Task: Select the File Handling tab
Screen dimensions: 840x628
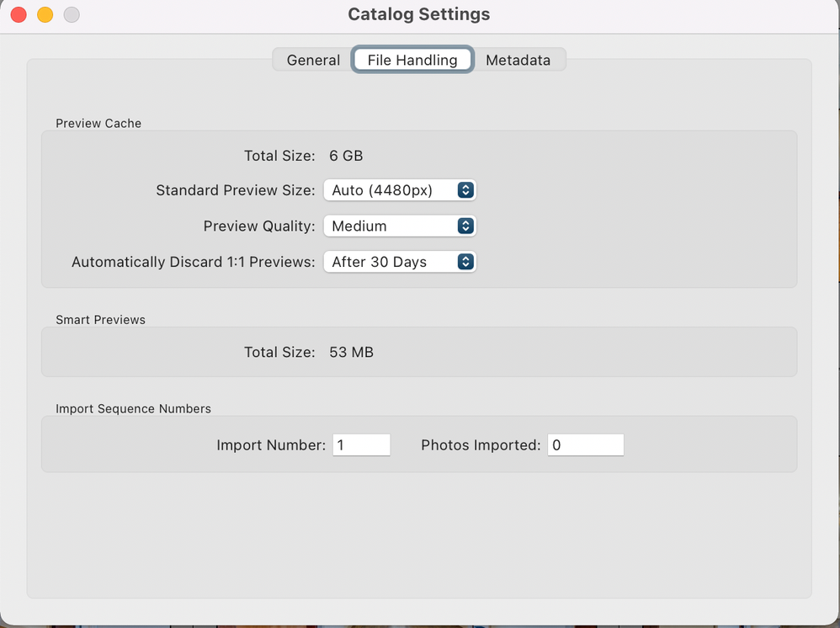Action: point(412,60)
